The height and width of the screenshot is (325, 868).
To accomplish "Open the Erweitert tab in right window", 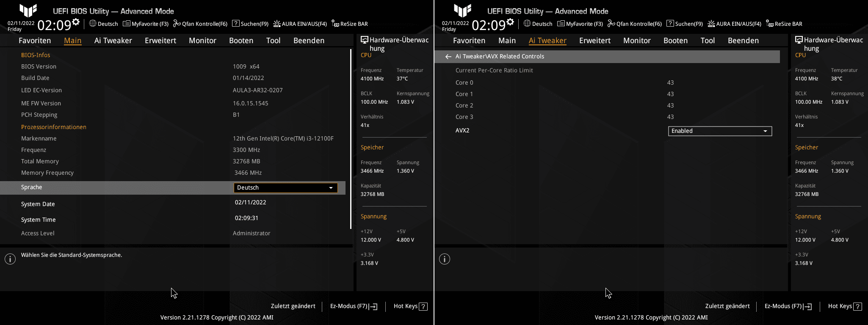I will (x=595, y=41).
